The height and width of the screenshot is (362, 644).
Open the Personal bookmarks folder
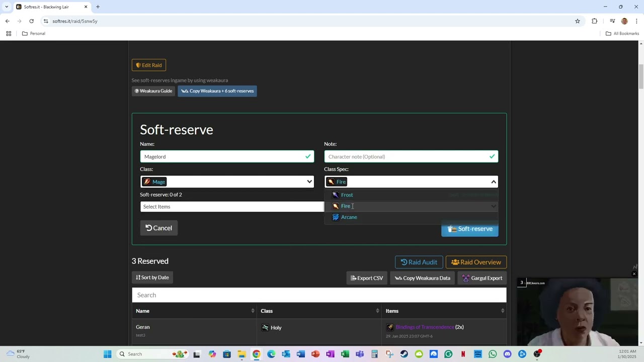(x=34, y=34)
